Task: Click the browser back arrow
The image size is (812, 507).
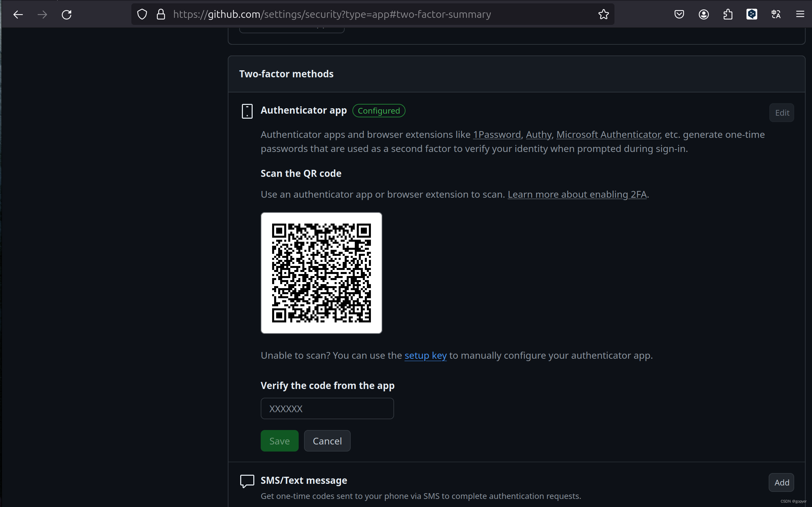Action: point(18,14)
